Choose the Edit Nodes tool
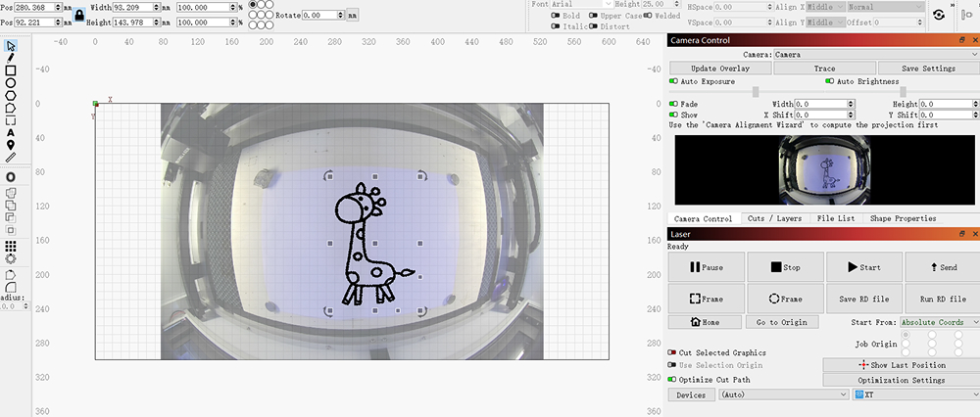Screen dimensions: 980x417 [x=11, y=108]
